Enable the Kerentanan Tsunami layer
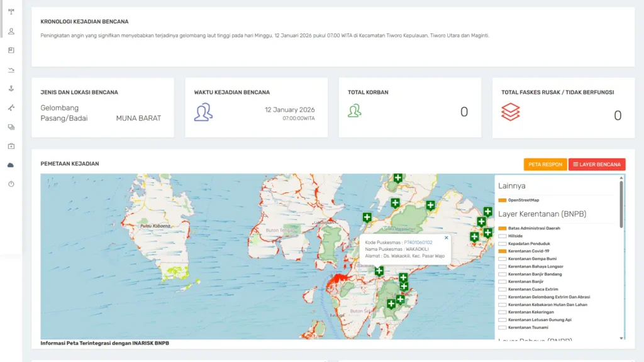644x362 pixels. [x=502, y=327]
